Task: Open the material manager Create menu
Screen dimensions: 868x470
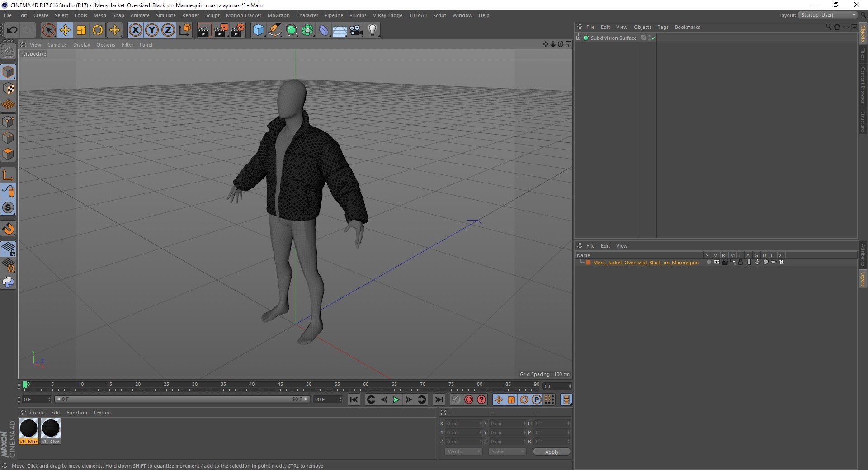Action: click(37, 413)
